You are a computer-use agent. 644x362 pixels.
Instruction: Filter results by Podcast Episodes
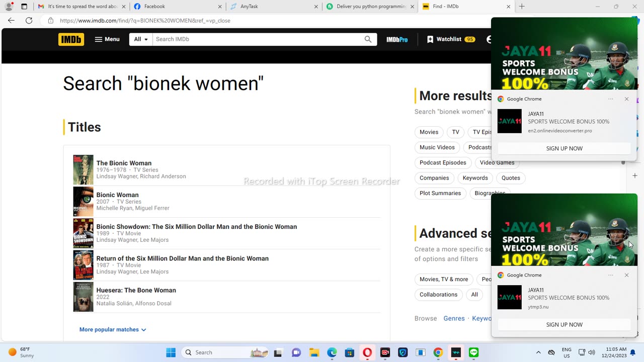click(443, 163)
